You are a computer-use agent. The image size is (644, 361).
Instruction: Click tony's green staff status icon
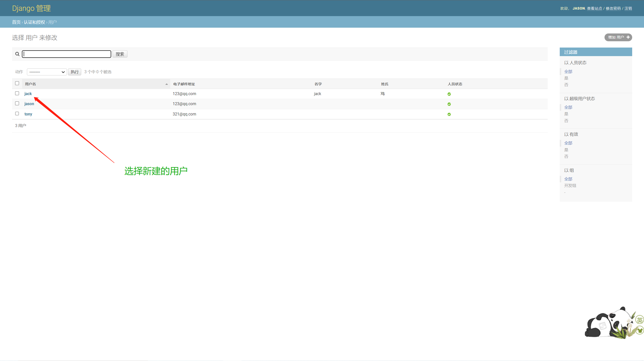pyautogui.click(x=449, y=114)
